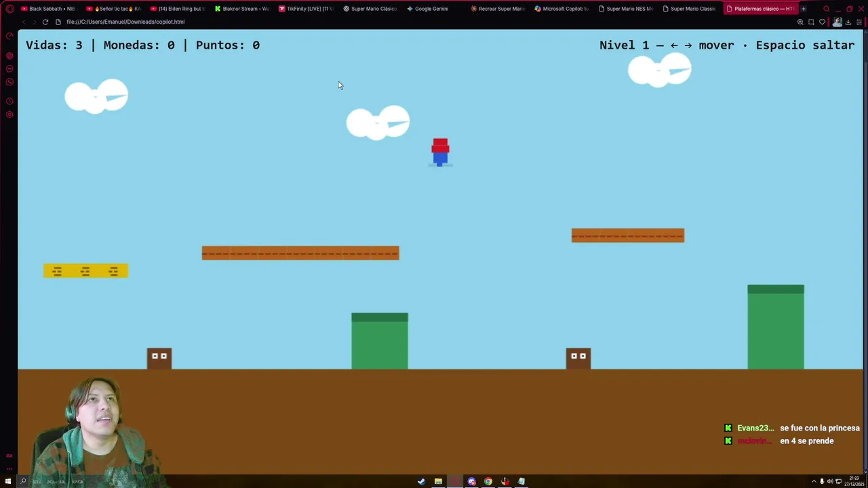The height and width of the screenshot is (488, 868).
Task: Click the topmost Opera sidebar icon
Action: [9, 35]
